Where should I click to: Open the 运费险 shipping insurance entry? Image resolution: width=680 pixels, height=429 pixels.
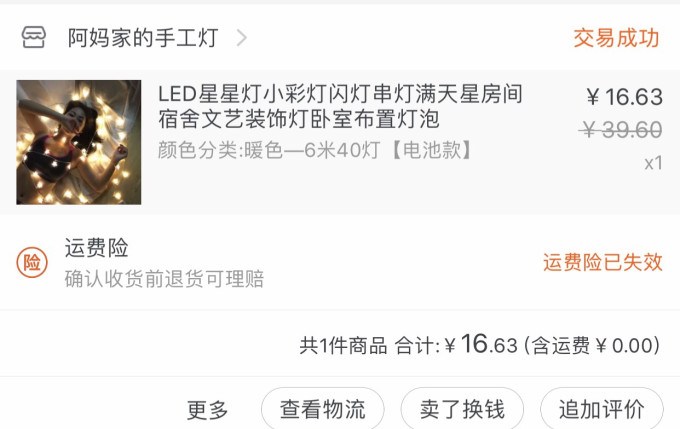pos(97,248)
